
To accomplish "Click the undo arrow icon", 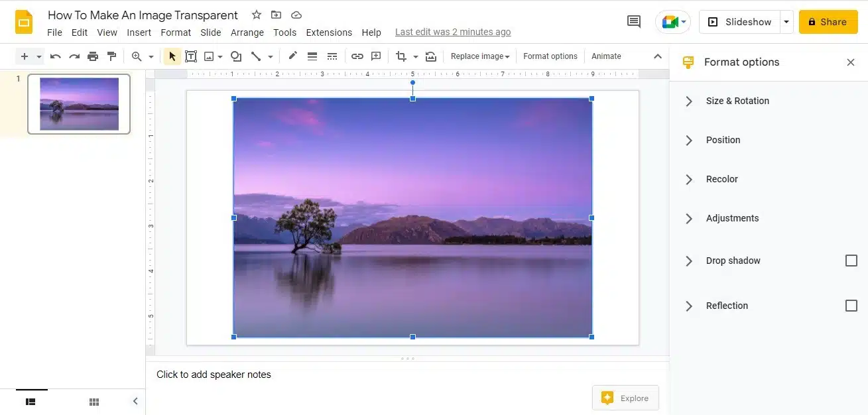I will [56, 56].
